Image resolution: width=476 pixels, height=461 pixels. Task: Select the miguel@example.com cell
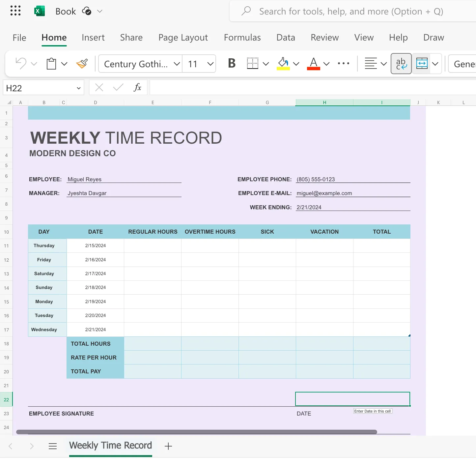(x=353, y=193)
